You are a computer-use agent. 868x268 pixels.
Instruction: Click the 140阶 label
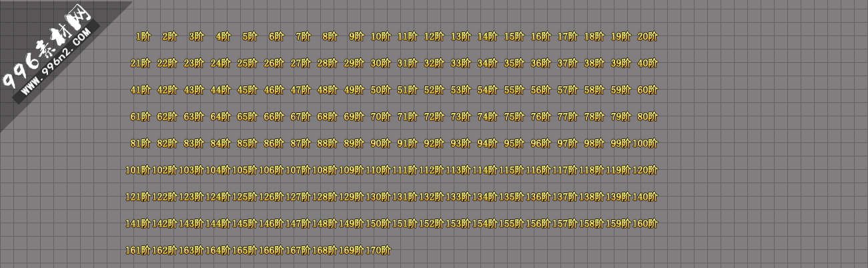pos(645,197)
